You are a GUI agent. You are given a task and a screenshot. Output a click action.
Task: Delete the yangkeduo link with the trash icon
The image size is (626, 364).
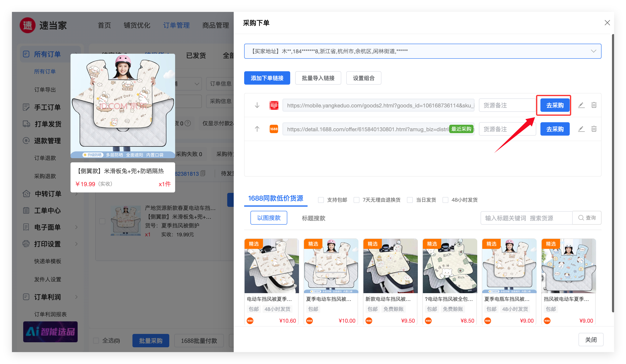pos(594,105)
